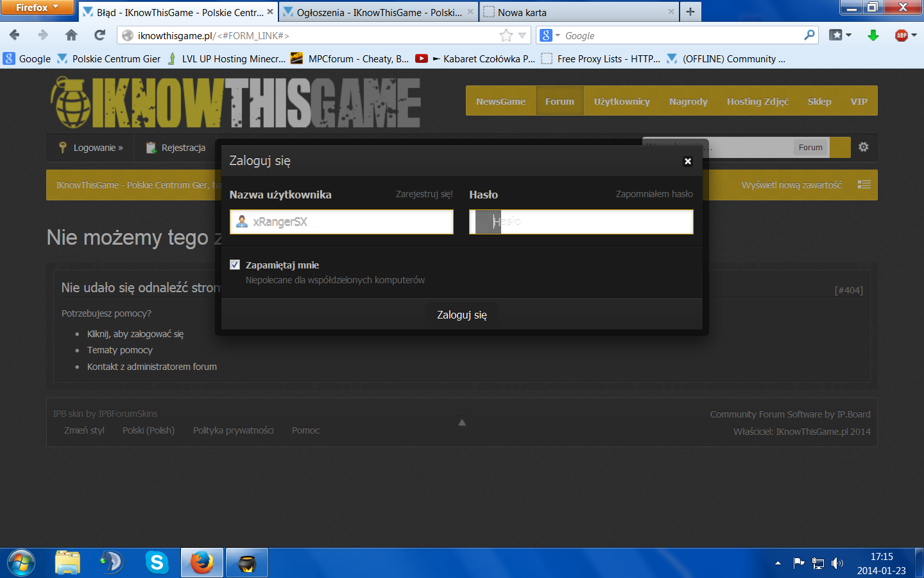Open the Firefox menu dropdown
Viewport: 924px width, 578px height.
[37, 7]
